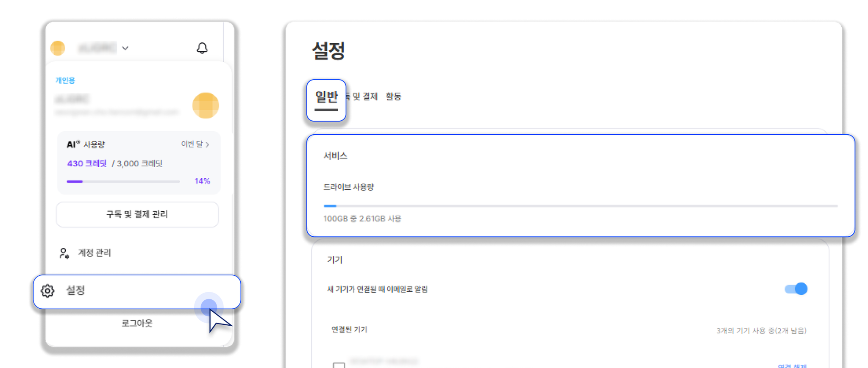
Task: Expand the account name dropdown chevron
Action: [x=125, y=48]
